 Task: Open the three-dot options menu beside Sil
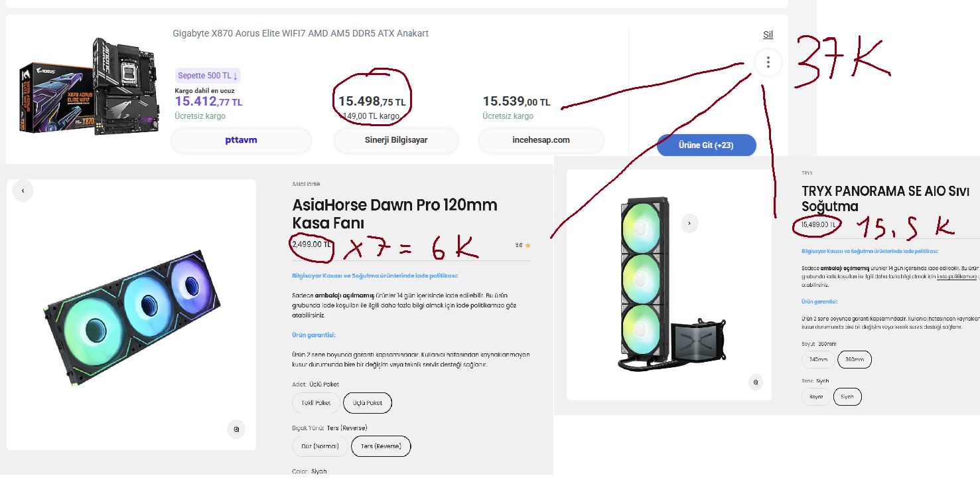click(768, 62)
